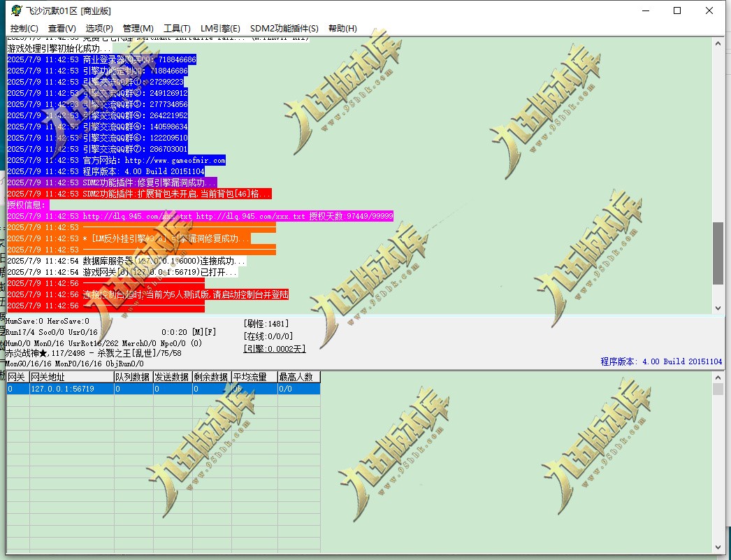Viewport: 731px width, 560px height.
Task: Click the 0:0:20 [M][F] timer text
Action: pos(189,333)
